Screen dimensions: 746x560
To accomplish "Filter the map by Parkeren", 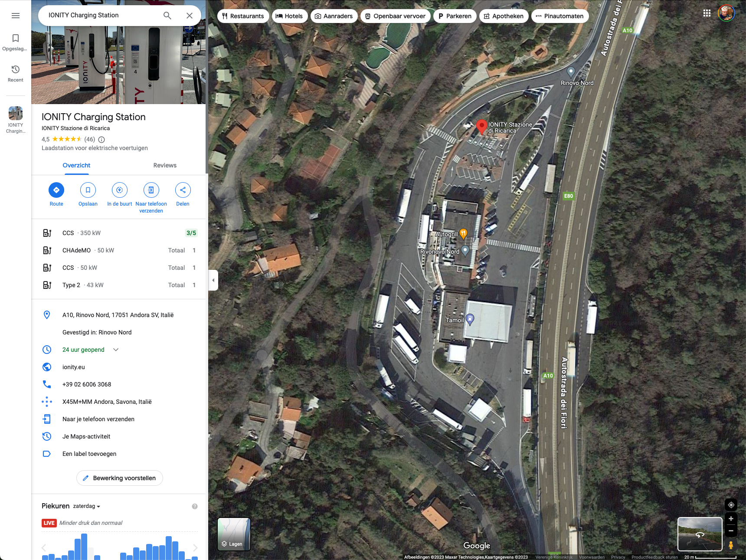I will 455,16.
